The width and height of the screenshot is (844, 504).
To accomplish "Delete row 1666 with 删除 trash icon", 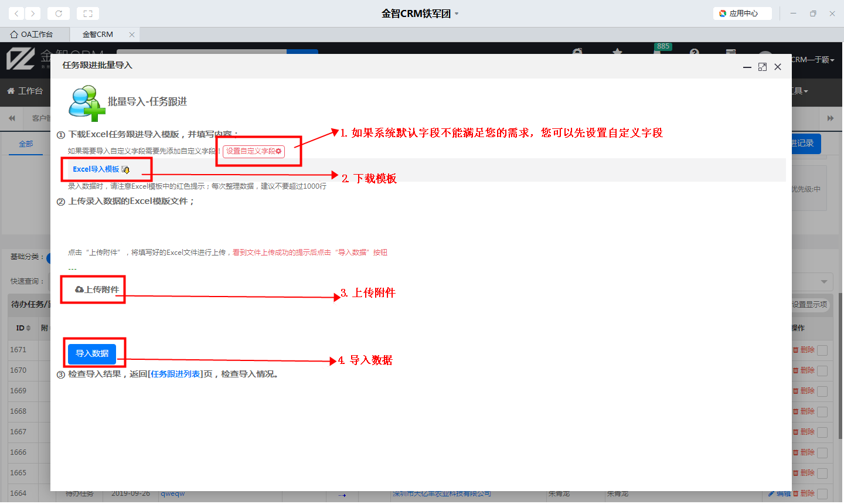I will click(x=804, y=452).
